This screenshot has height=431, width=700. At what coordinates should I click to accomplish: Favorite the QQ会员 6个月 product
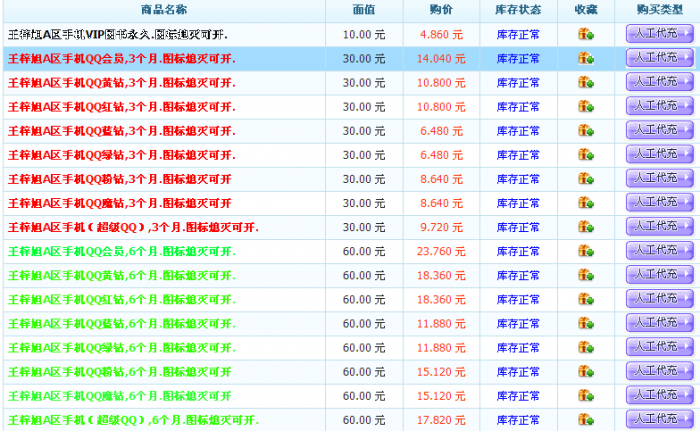click(586, 251)
